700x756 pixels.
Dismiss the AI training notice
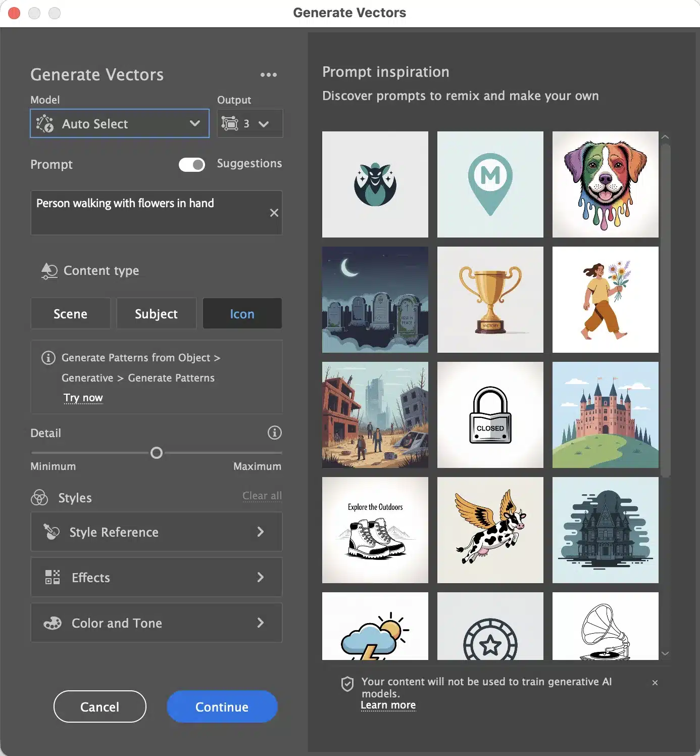655,683
